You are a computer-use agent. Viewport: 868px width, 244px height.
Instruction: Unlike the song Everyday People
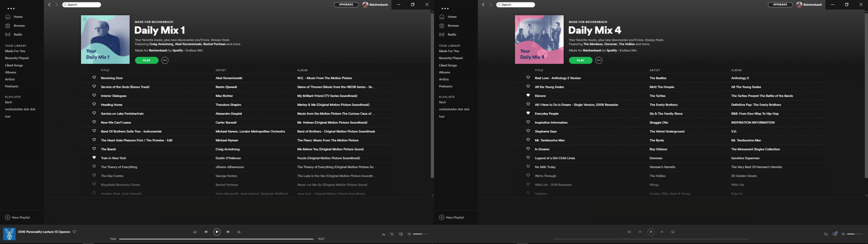[528, 113]
